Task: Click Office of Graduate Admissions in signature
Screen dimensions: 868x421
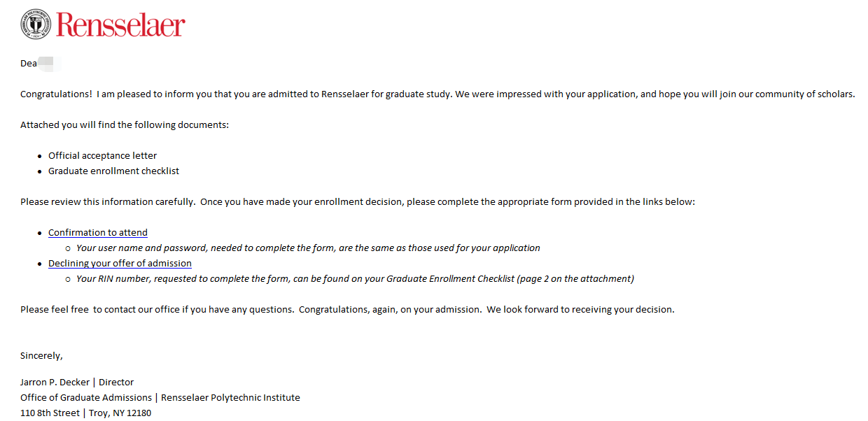Action: (86, 398)
